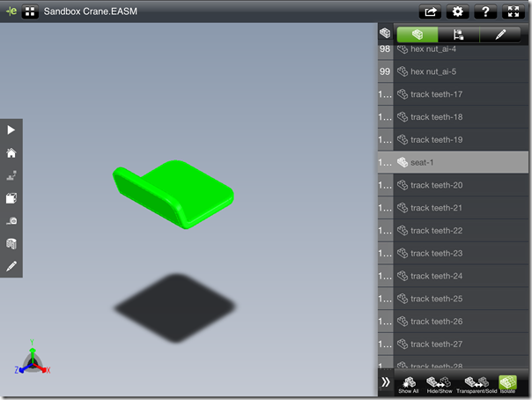532x400 pixels.
Task: Select track teeth-21 in list
Action: [453, 208]
